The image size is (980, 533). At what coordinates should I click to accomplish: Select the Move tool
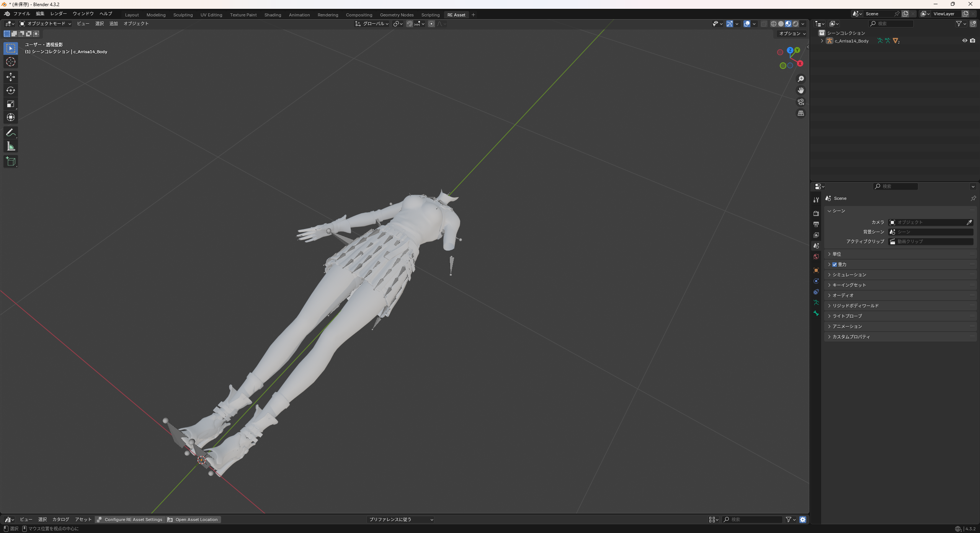click(x=11, y=77)
